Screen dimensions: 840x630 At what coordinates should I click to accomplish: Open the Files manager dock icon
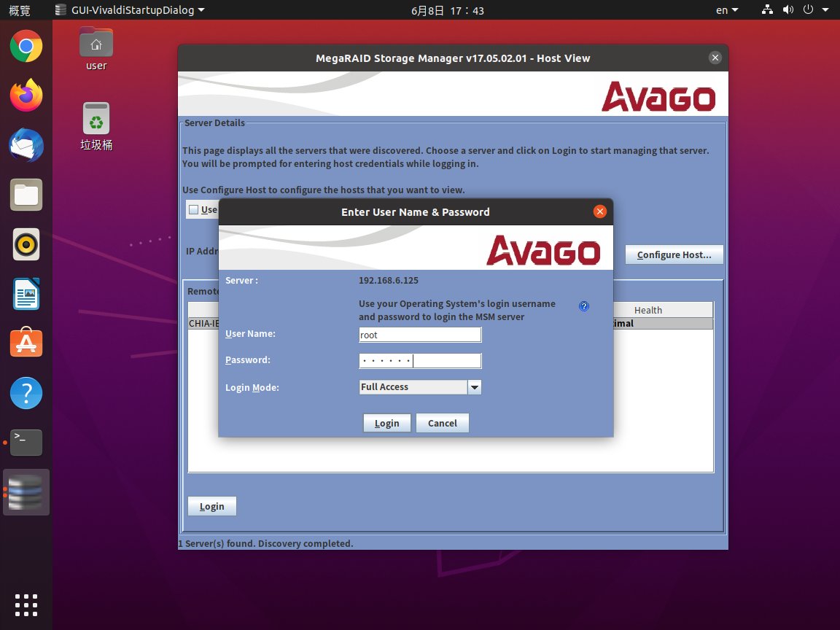[26, 195]
